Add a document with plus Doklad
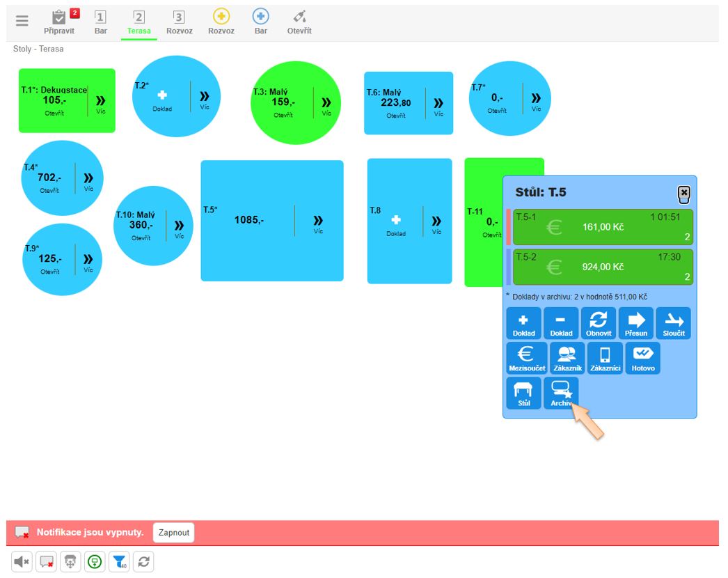Image resolution: width=728 pixels, height=578 pixels. pyautogui.click(x=523, y=324)
